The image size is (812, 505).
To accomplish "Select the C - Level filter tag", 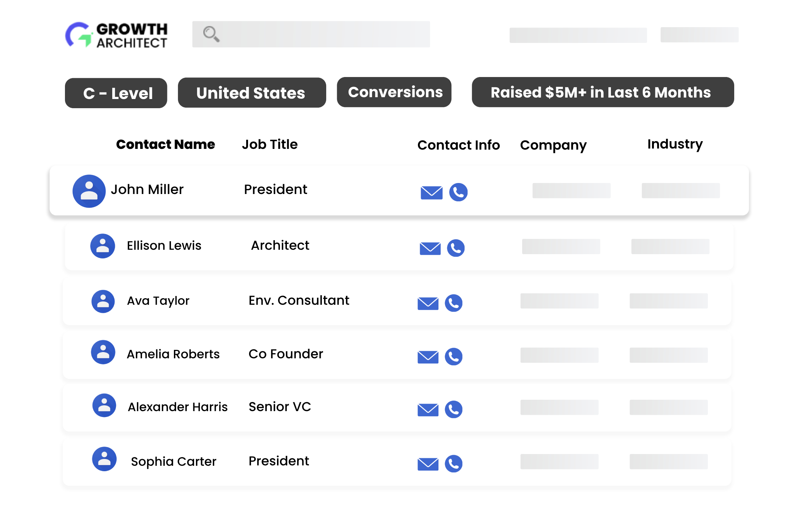I will [x=116, y=93].
